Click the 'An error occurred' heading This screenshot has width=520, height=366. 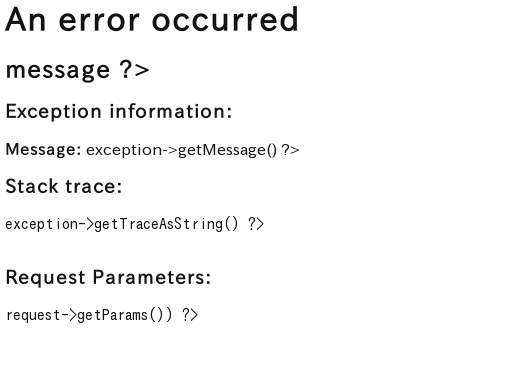(x=152, y=20)
